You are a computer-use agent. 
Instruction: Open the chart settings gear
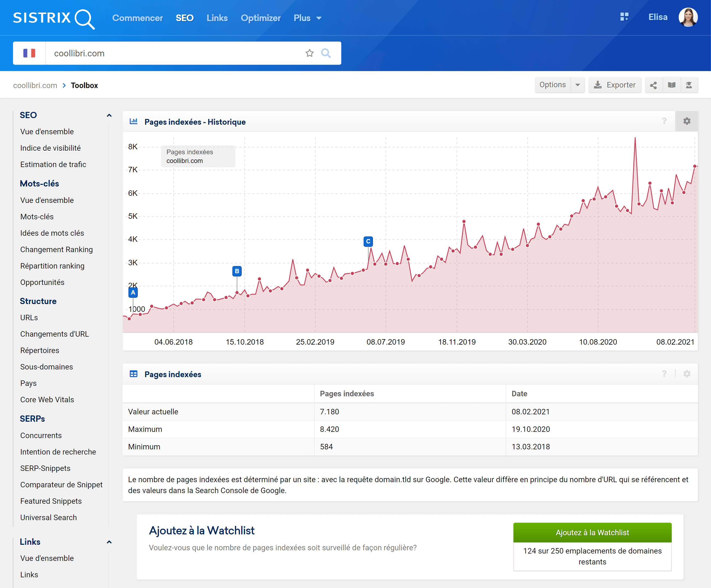click(687, 121)
